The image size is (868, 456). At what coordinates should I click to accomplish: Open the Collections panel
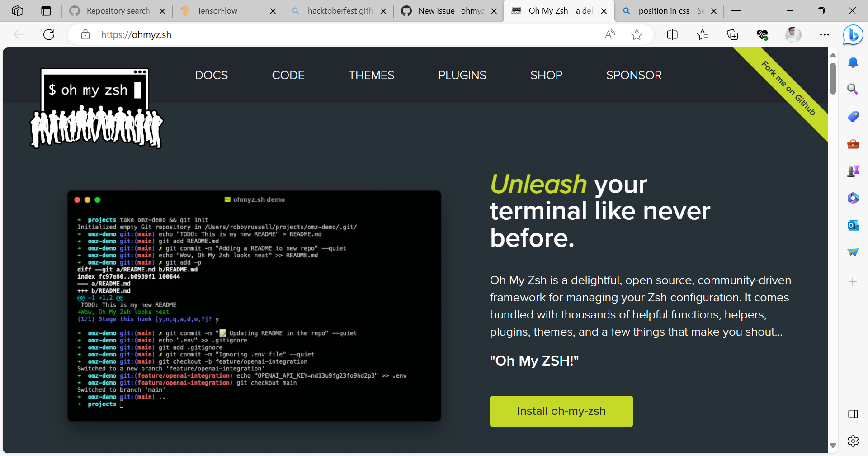(x=732, y=34)
